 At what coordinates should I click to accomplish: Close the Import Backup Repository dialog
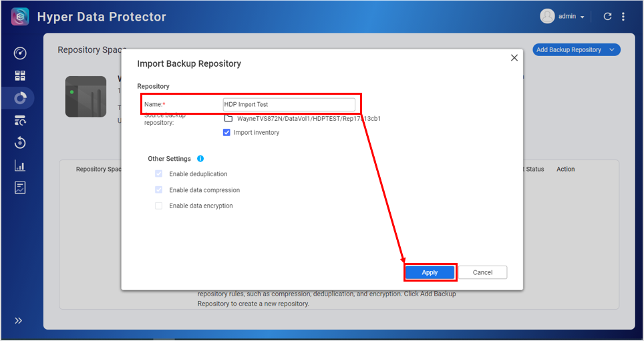(x=514, y=58)
